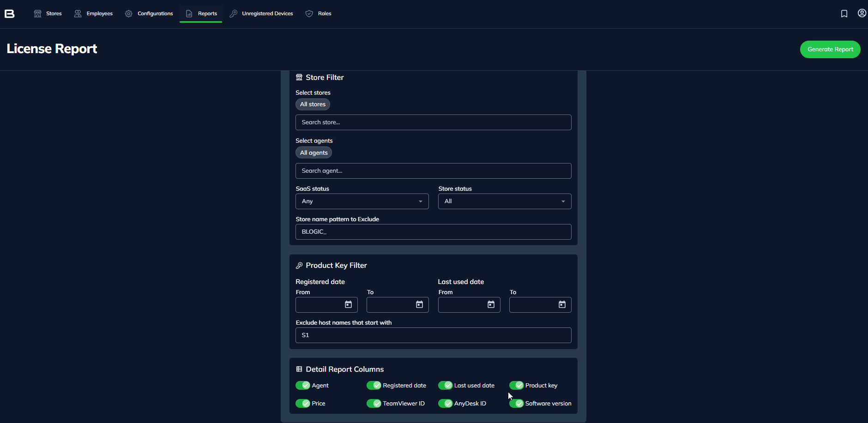Viewport: 868px width, 423px height.
Task: Click the All stores chip
Action: [313, 104]
